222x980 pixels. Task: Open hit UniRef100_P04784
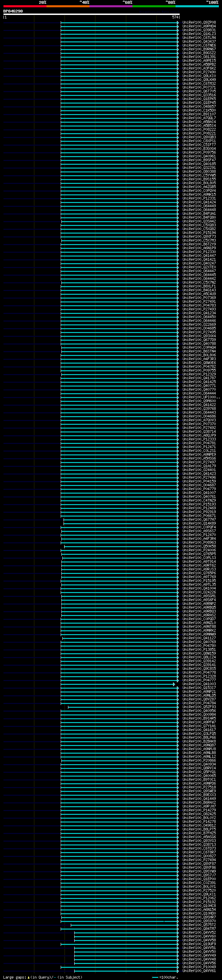click(x=199, y=703)
